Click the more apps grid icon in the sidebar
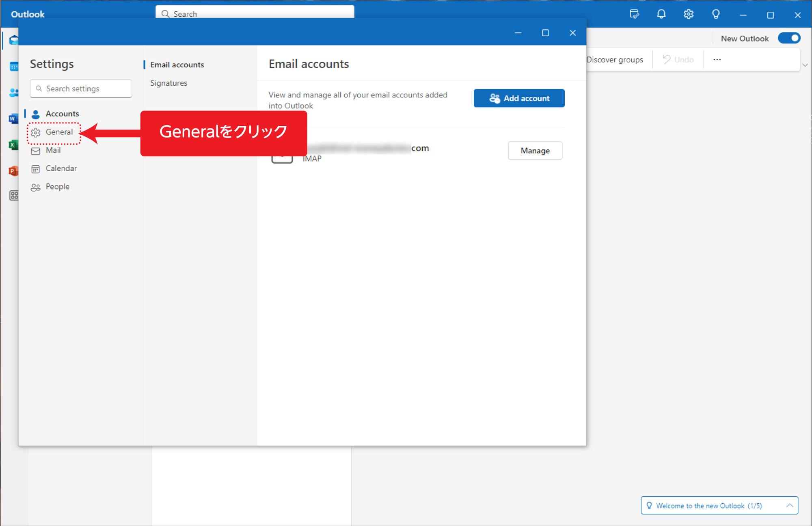Screen dimensions: 812x526 14,196
